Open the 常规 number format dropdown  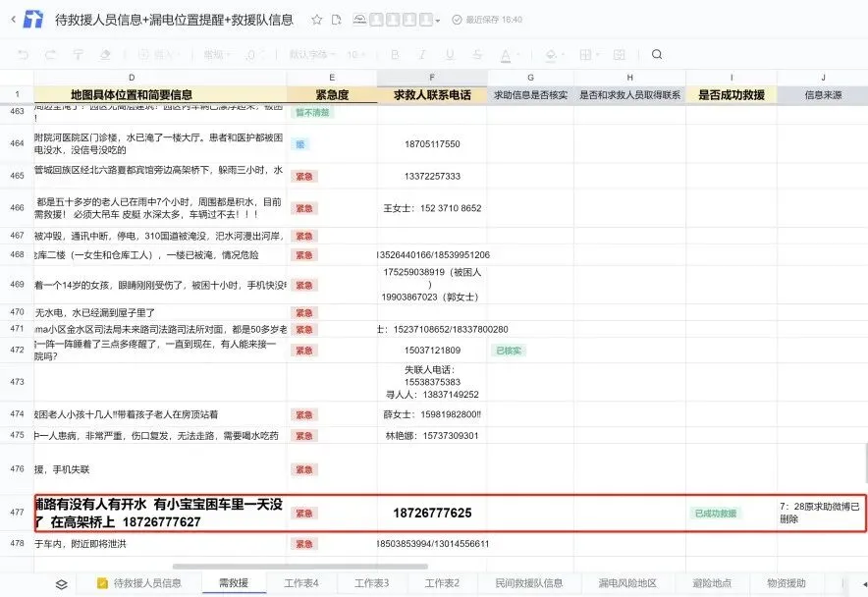(x=216, y=54)
